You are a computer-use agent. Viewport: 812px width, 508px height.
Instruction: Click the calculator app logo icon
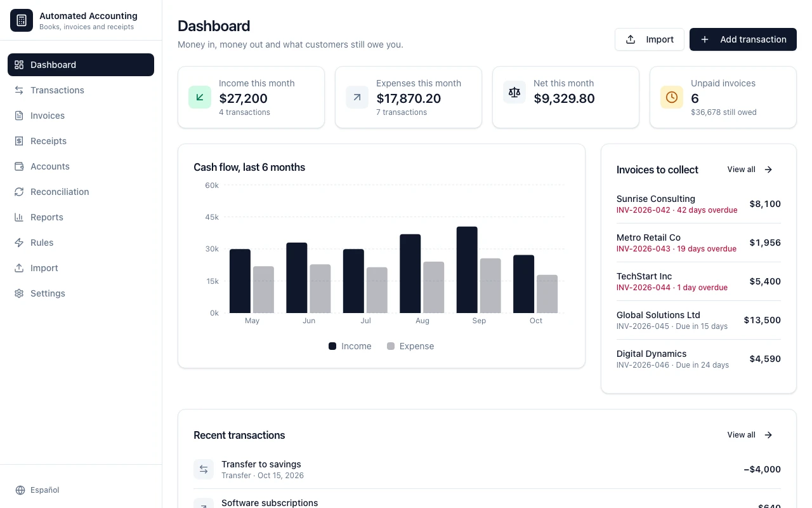click(x=22, y=20)
